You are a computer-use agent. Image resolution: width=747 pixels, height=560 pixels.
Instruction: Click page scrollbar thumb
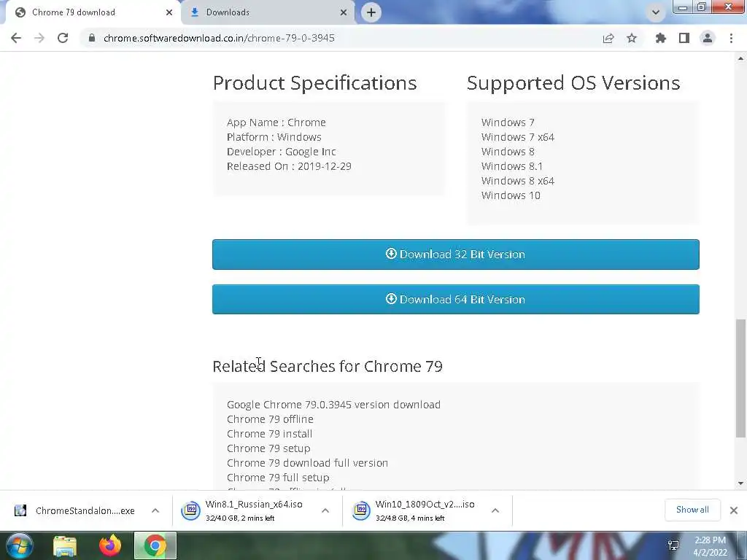pos(740,378)
